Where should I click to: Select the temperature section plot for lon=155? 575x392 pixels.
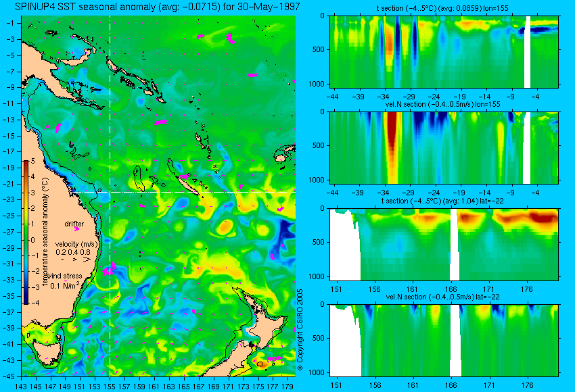444,51
